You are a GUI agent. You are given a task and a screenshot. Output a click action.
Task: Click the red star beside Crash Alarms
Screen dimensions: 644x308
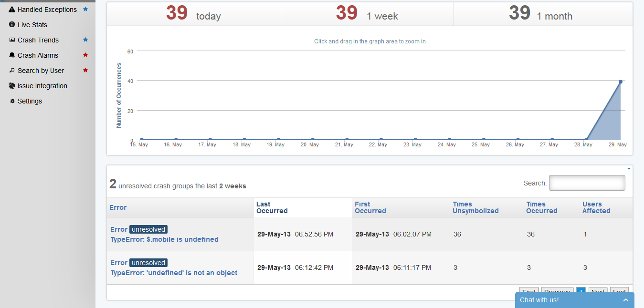click(85, 55)
